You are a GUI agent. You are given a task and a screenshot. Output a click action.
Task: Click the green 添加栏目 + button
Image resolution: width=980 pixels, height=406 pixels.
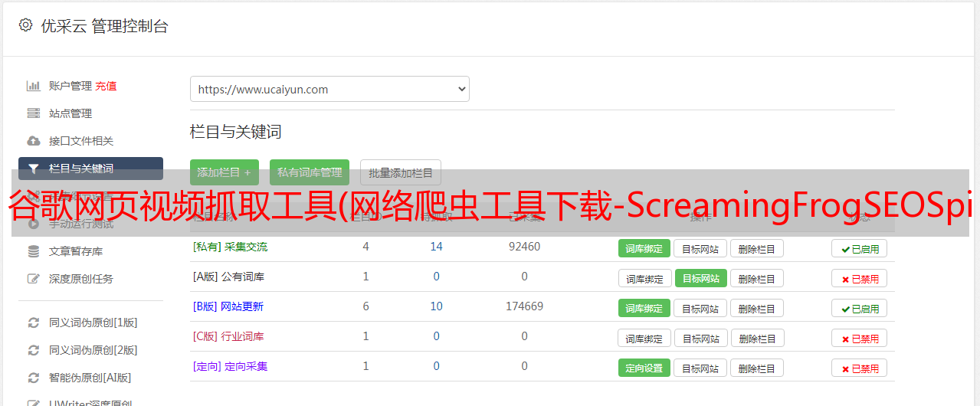click(x=225, y=172)
